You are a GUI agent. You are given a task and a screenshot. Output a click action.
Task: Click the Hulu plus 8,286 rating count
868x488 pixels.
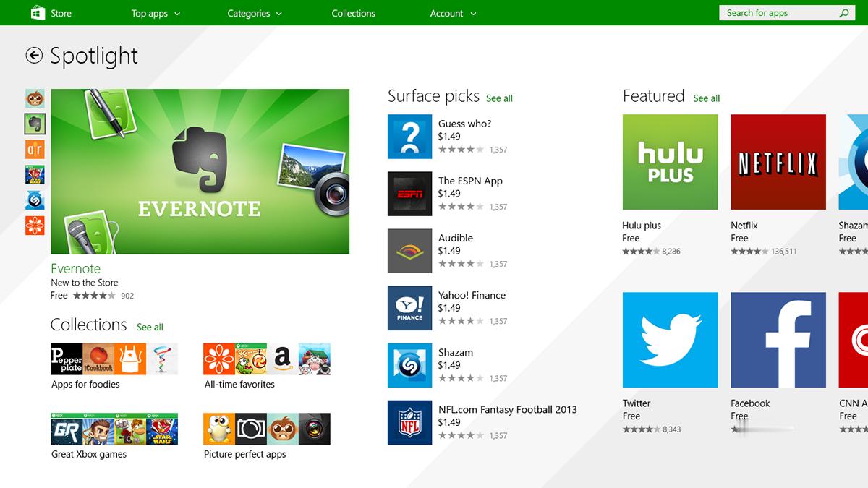point(671,252)
